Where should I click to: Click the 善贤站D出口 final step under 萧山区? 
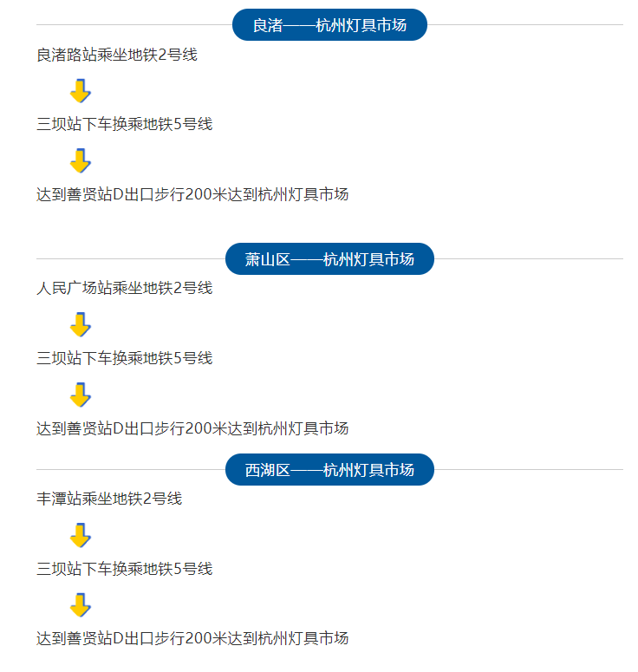(192, 428)
